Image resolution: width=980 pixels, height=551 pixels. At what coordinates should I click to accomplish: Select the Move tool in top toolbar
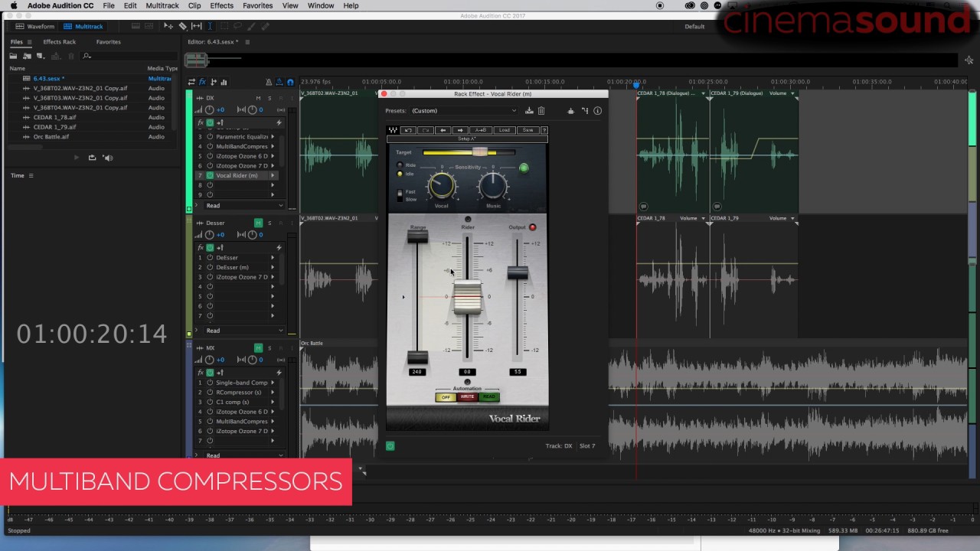coord(168,26)
